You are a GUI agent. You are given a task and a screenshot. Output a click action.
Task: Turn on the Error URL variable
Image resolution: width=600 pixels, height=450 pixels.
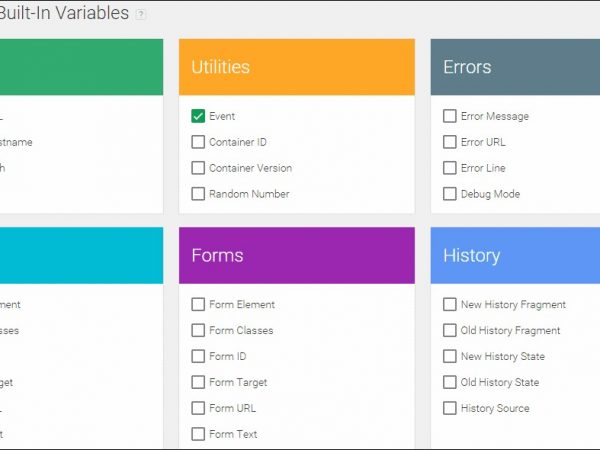click(x=450, y=142)
